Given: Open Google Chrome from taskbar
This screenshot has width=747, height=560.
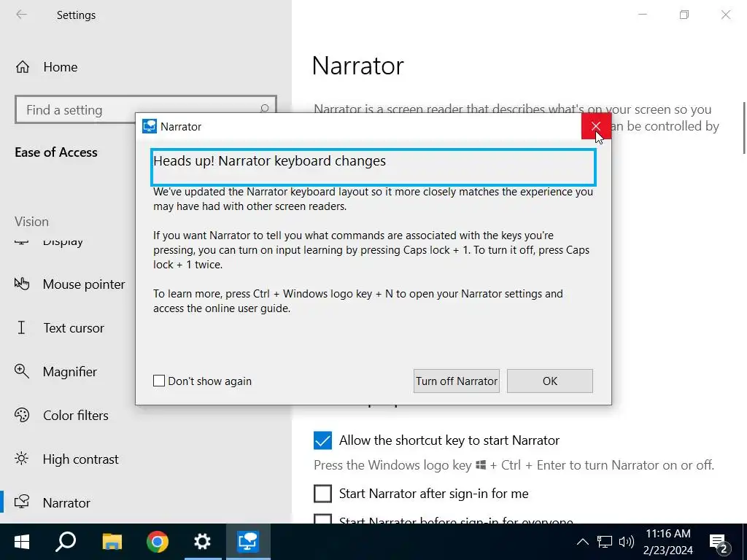Looking at the screenshot, I should [x=158, y=542].
